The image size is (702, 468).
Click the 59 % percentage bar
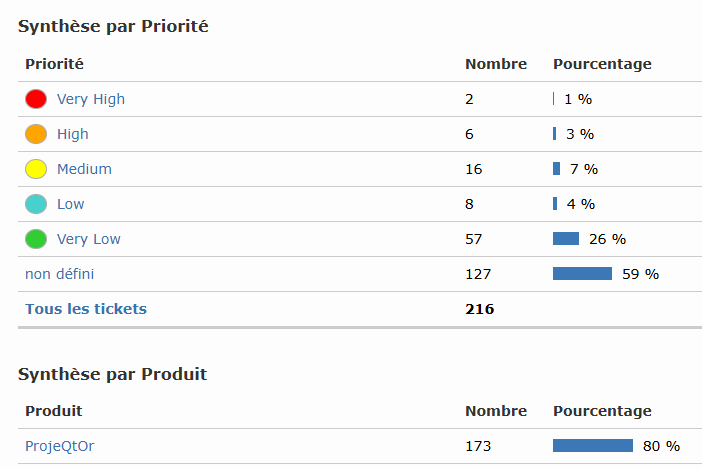582,274
